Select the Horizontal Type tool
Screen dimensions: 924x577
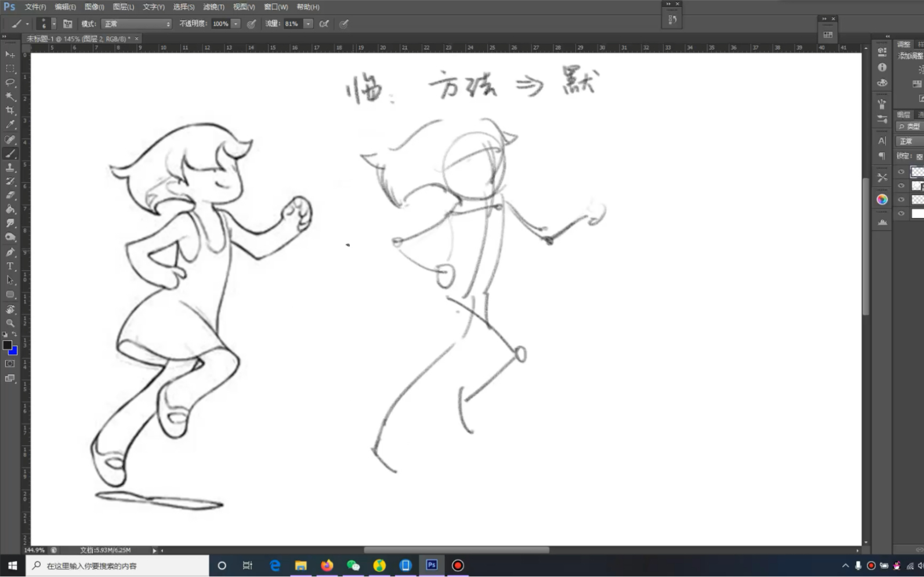(x=10, y=266)
